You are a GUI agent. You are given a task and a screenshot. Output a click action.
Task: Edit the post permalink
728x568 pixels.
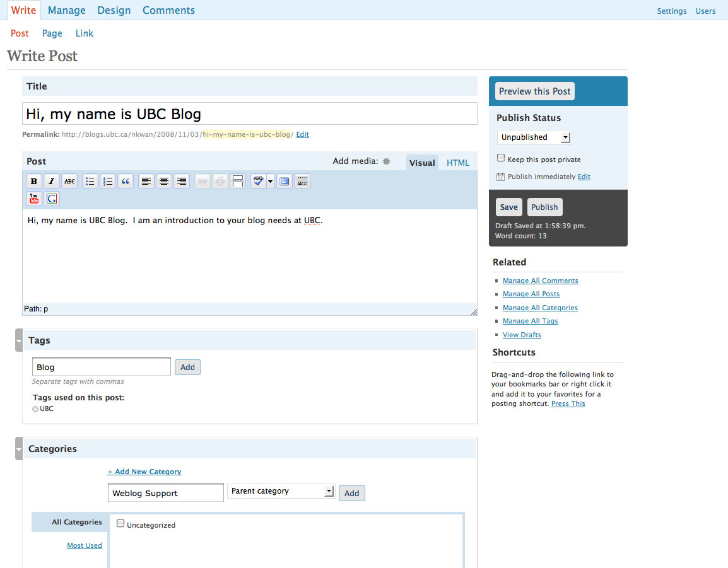tap(303, 134)
